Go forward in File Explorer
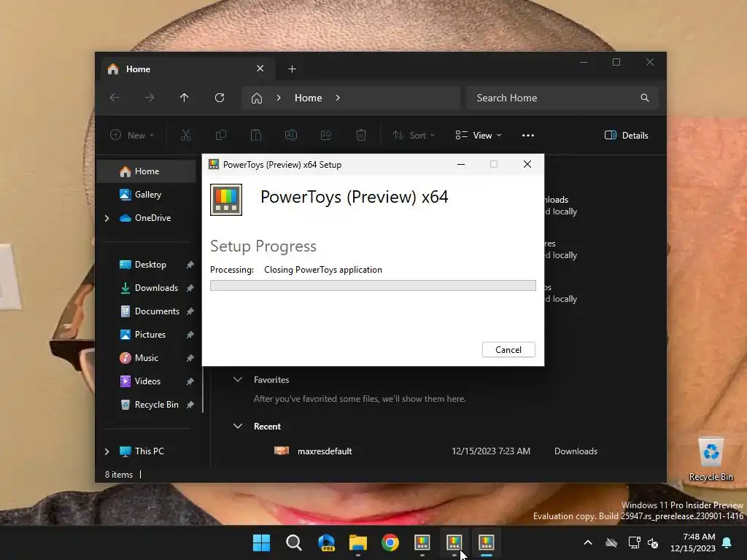The image size is (747, 560). [150, 98]
